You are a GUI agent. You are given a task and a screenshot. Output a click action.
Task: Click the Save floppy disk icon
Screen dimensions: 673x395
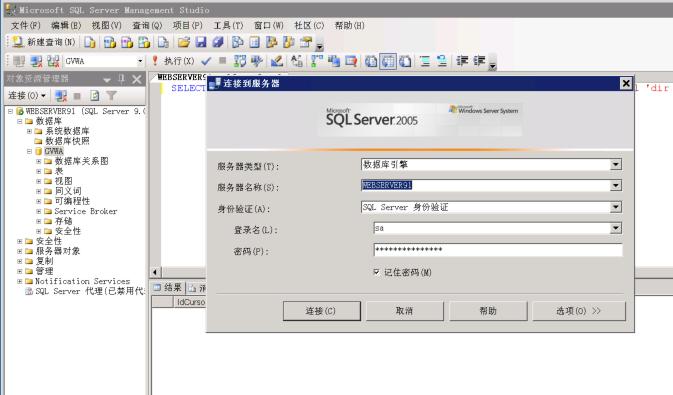[201, 42]
